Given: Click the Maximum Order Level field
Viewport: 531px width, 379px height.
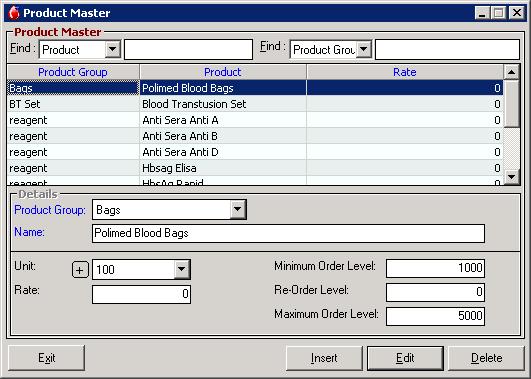Looking at the screenshot, I should (435, 316).
